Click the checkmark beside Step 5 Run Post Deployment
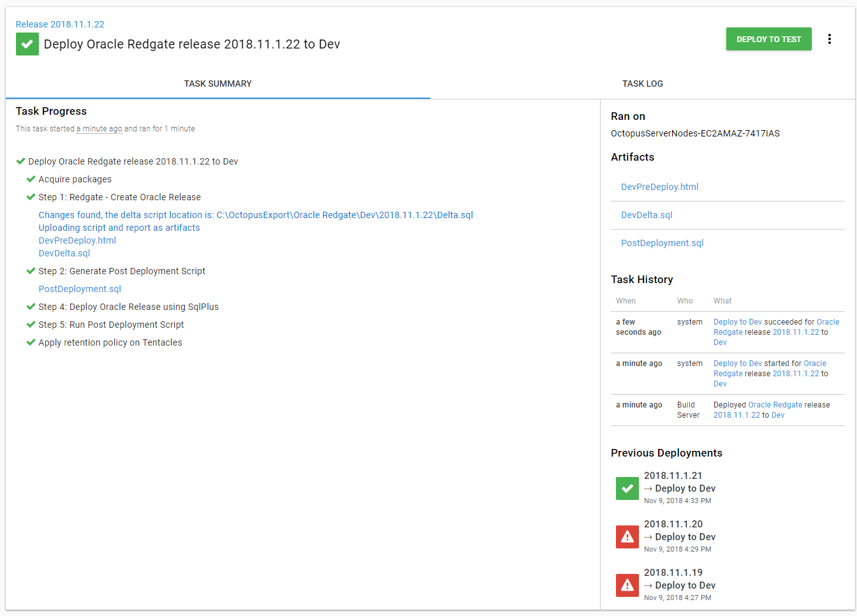Image resolution: width=857 pixels, height=616 pixels. click(x=31, y=325)
